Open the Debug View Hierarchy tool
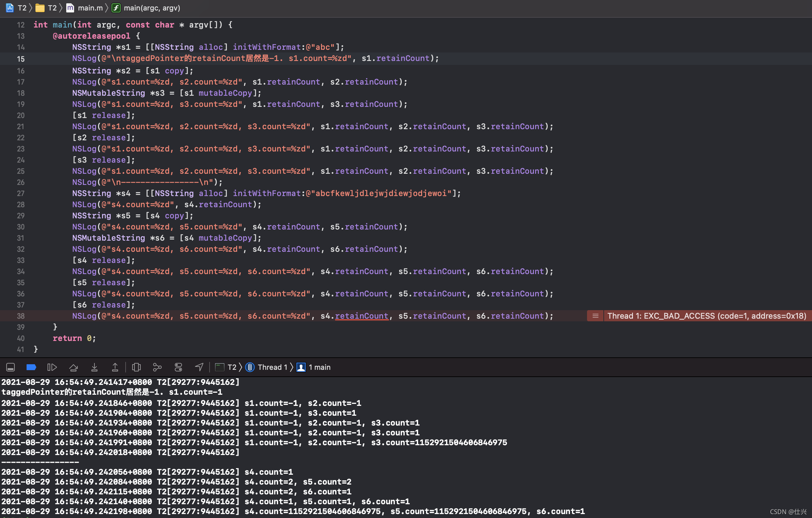This screenshot has width=812, height=518. [136, 367]
